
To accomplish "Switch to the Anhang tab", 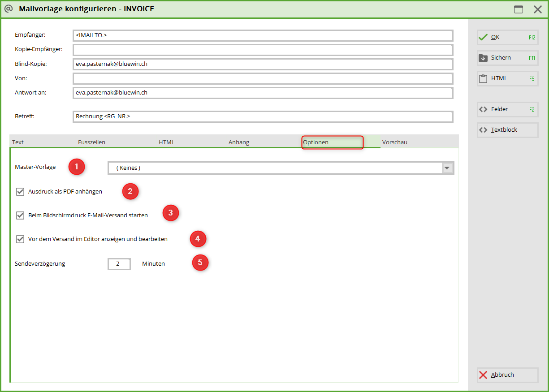I will 239,142.
